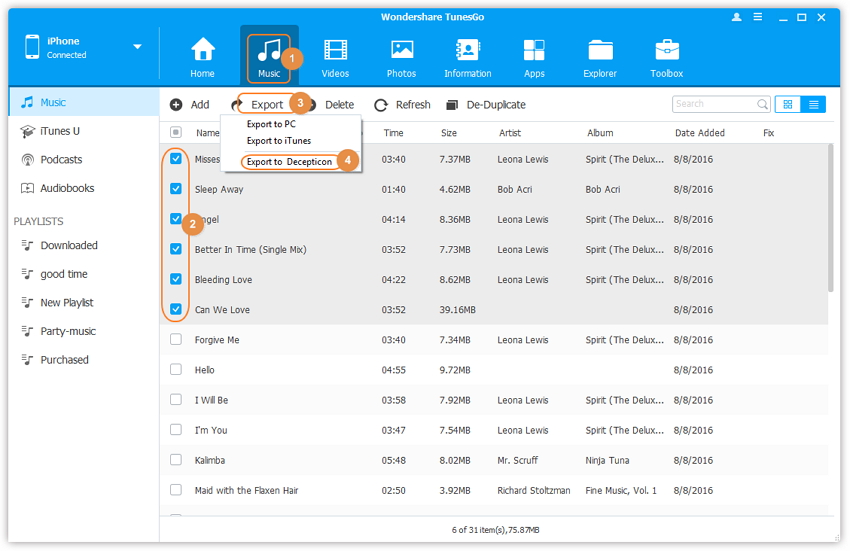The height and width of the screenshot is (551, 850).
Task: Click the De-Duplicate icon
Action: (x=452, y=105)
